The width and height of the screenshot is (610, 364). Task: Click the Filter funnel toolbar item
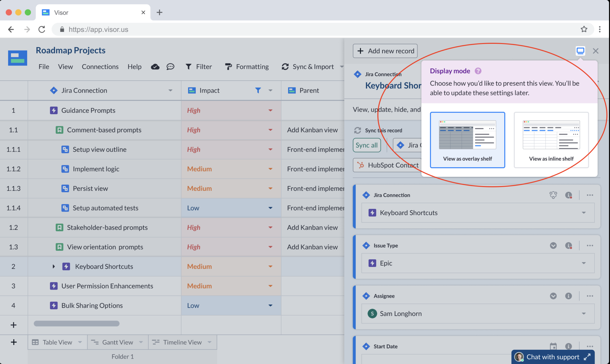coord(199,67)
